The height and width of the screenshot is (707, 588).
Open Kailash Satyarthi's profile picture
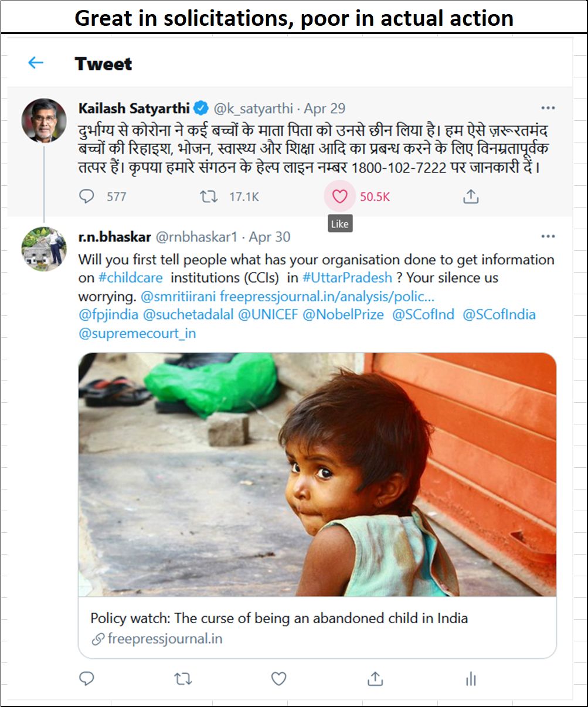pos(44,120)
